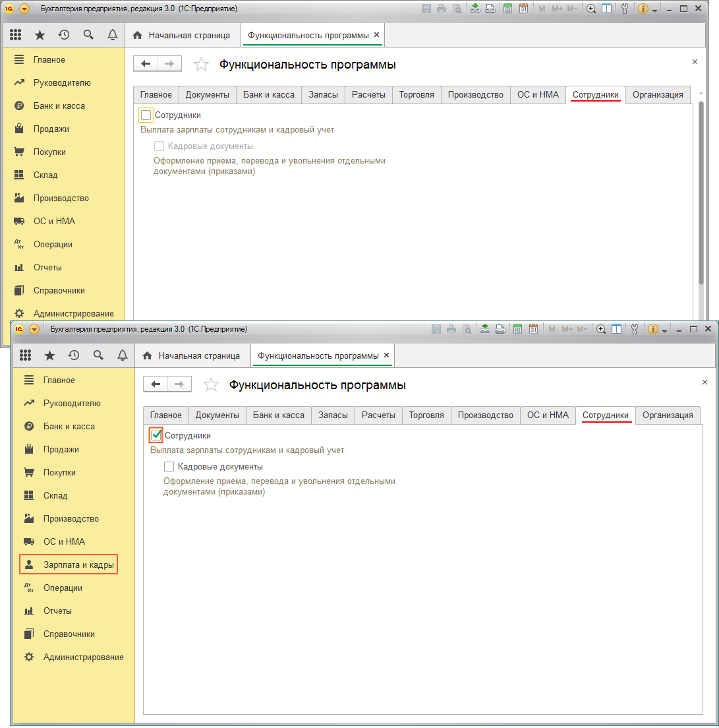This screenshot has width=719, height=728.
Task: Close Функциональность программы tab in front window
Action: [x=386, y=355]
